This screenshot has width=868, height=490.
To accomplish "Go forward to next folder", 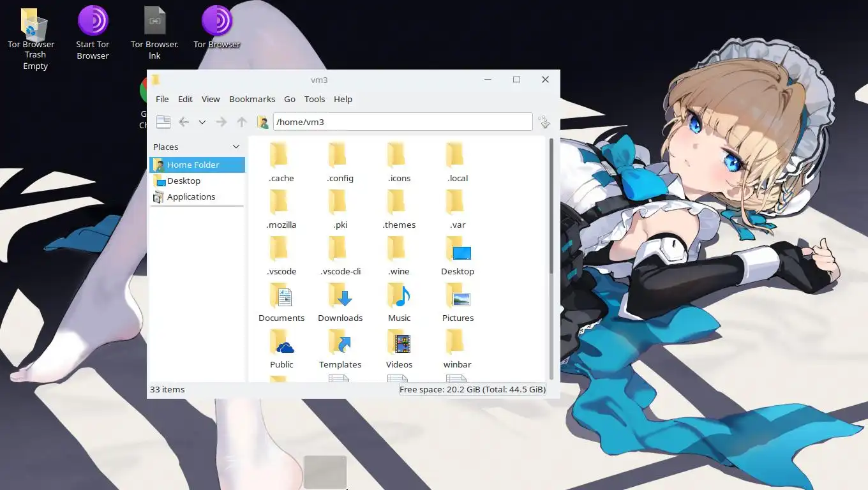I will pos(221,122).
